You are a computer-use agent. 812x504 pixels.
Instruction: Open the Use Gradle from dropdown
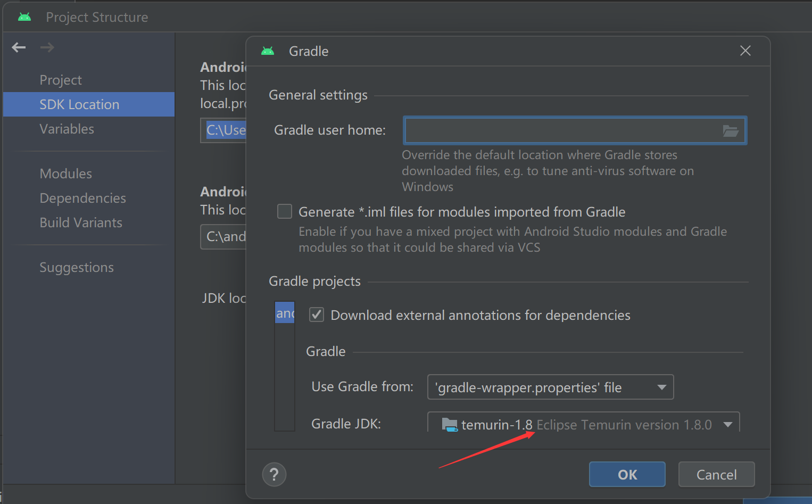pyautogui.click(x=550, y=387)
